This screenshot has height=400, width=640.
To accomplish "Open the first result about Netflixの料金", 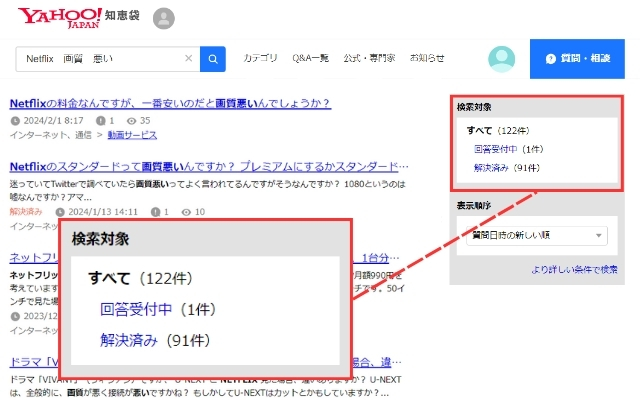I will click(x=170, y=103).
